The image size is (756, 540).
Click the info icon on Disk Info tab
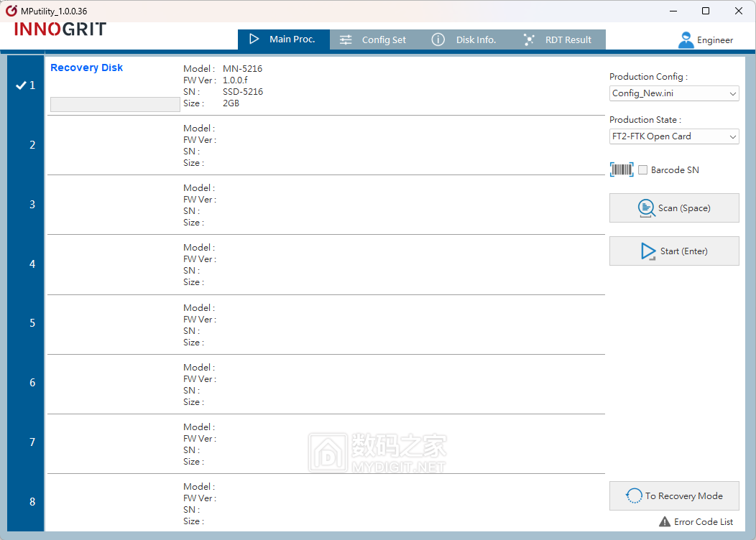coord(438,39)
